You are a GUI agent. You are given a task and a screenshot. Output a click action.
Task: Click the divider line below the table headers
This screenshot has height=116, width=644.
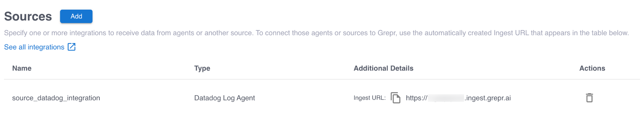click(x=322, y=80)
